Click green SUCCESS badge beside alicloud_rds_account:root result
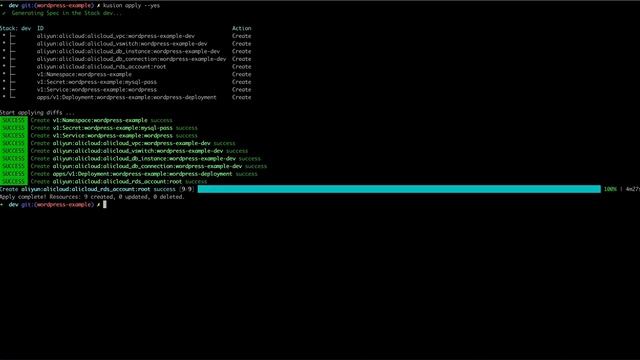 [14, 181]
